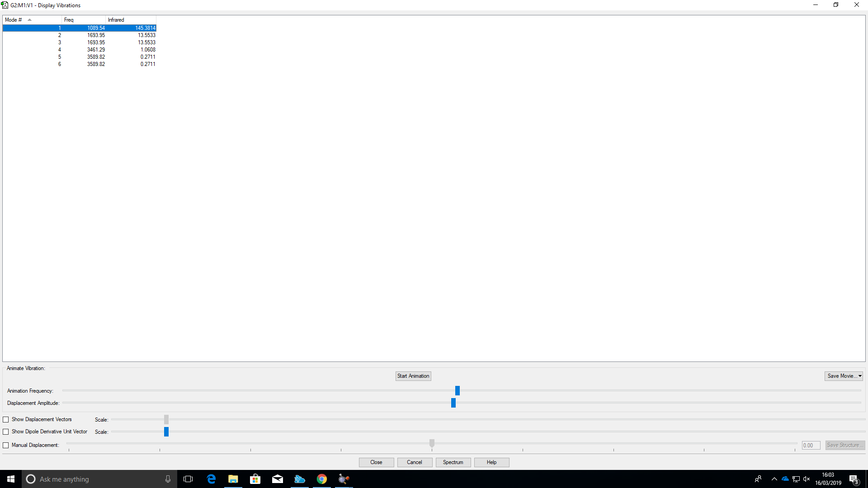Screen dimensions: 868x488
Task: Check the Manual Displacement box
Action: tap(6, 446)
